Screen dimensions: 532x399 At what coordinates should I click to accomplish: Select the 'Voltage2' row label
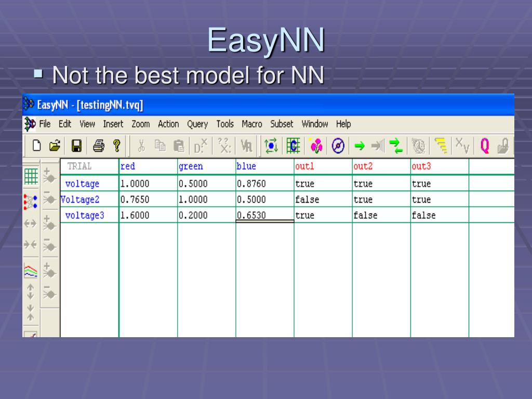coord(89,199)
